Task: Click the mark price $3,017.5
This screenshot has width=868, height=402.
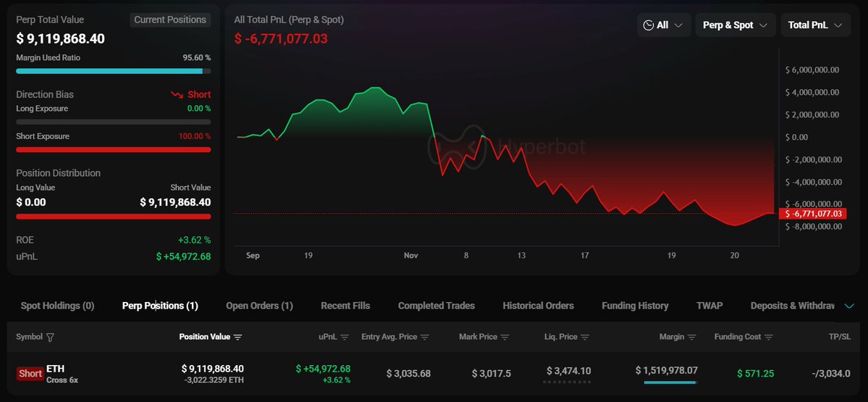Action: coord(492,374)
